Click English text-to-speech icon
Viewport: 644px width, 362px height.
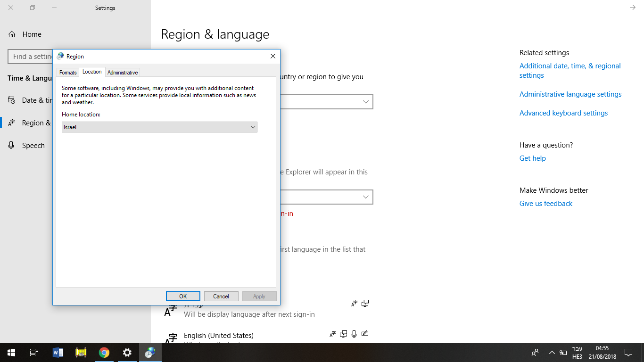[343, 334]
